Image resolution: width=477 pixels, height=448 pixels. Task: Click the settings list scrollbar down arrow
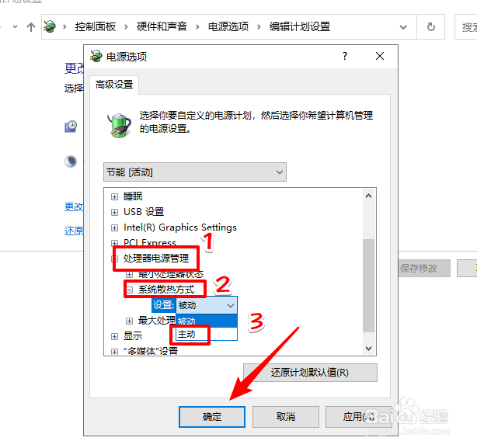click(x=369, y=349)
